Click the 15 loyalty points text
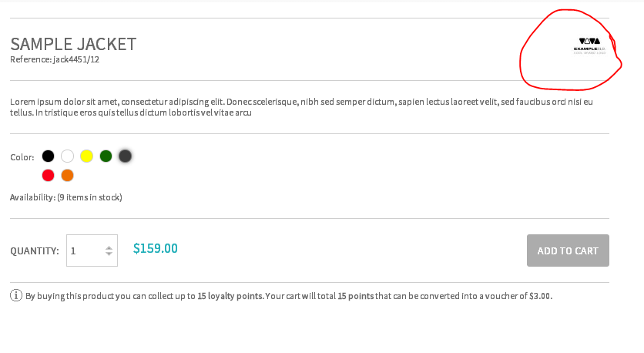Viewport: 644px width, 353px height. pos(230,296)
